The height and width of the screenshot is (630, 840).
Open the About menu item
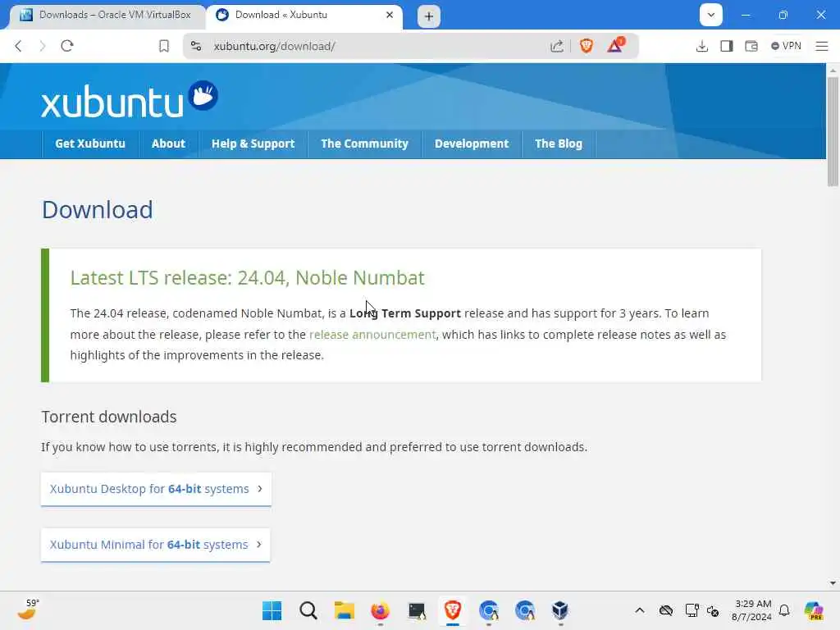168,144
